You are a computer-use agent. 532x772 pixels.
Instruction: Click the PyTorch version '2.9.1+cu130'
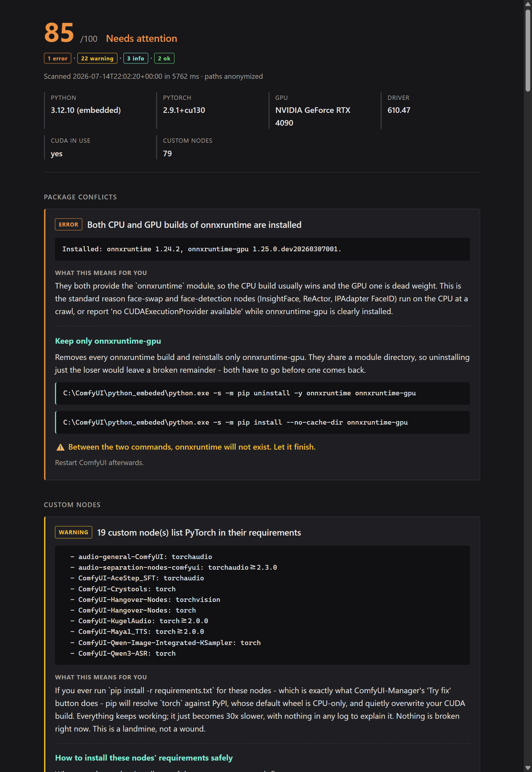[184, 110]
